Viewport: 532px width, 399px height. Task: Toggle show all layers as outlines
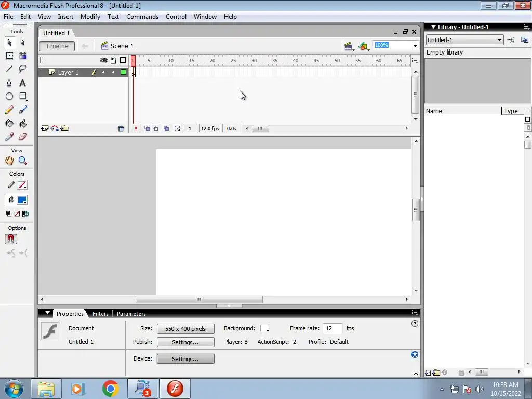tap(123, 60)
